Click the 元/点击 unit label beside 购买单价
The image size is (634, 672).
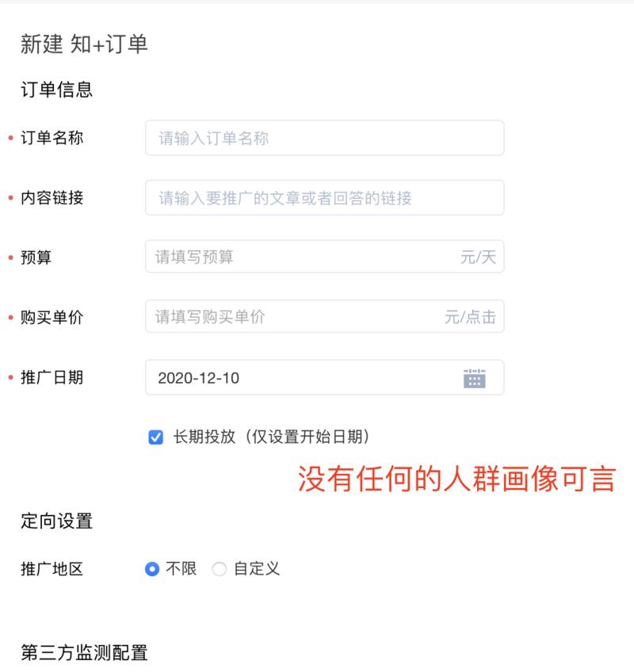(x=470, y=316)
